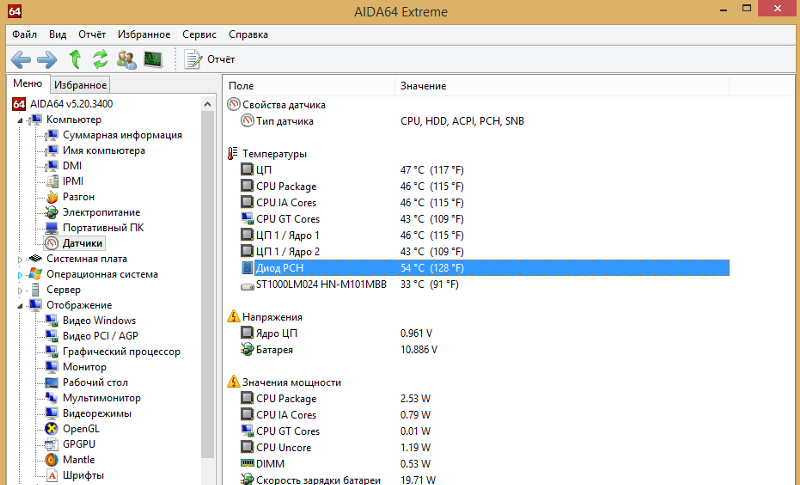Click the Системная плата motherboard icon
The height and width of the screenshot is (485, 800).
(x=35, y=259)
